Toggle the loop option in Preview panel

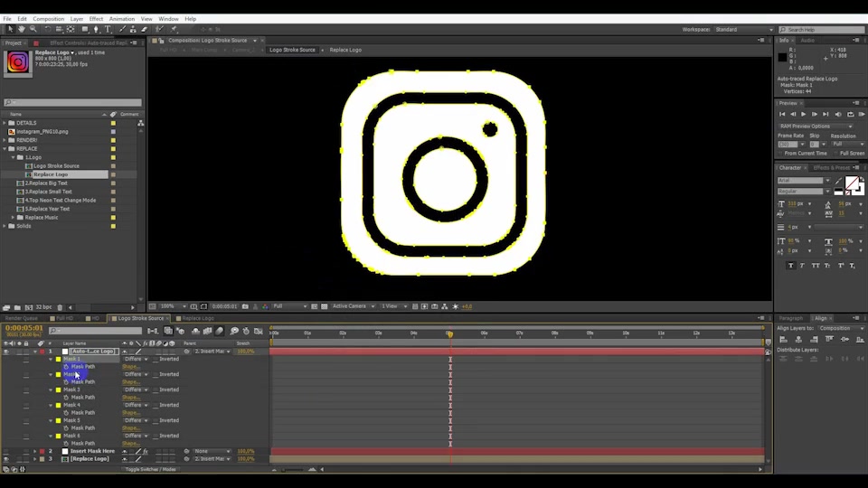click(x=851, y=114)
